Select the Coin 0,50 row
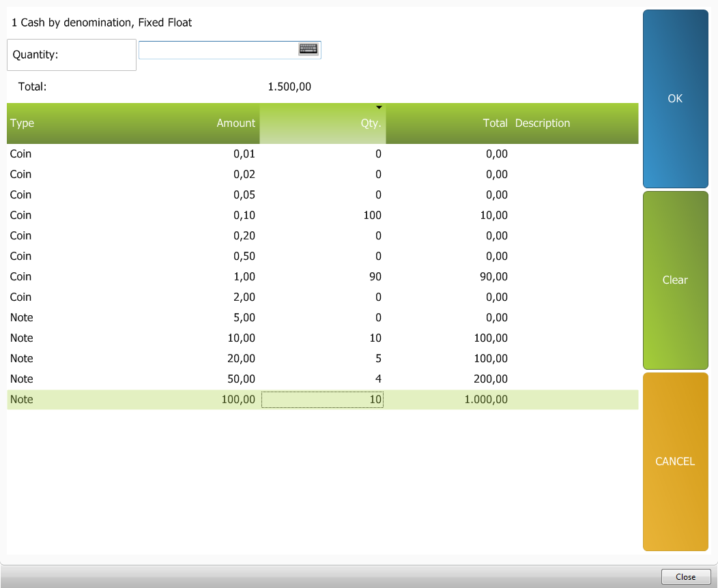The image size is (718, 588). coord(322,256)
